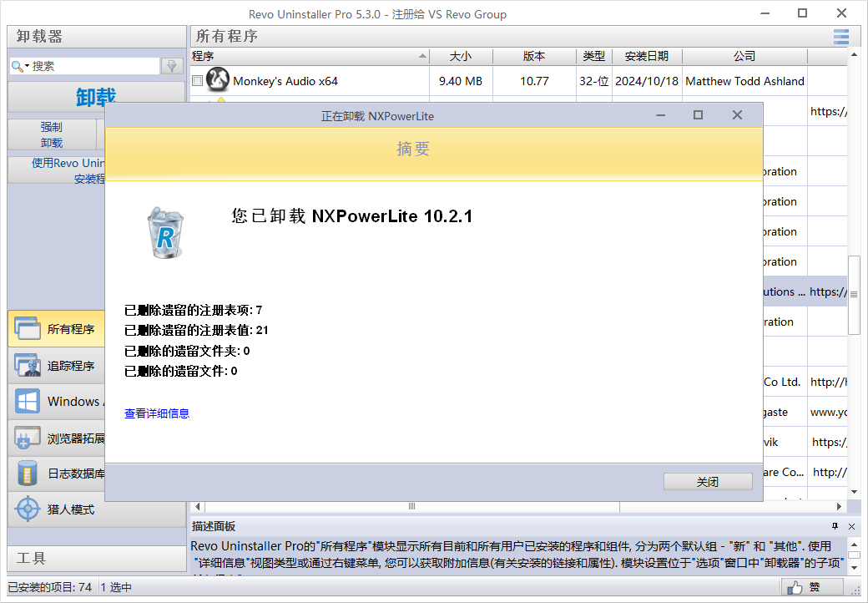Click the 追踪程序 sidebar icon
The image size is (868, 603).
coord(27,366)
